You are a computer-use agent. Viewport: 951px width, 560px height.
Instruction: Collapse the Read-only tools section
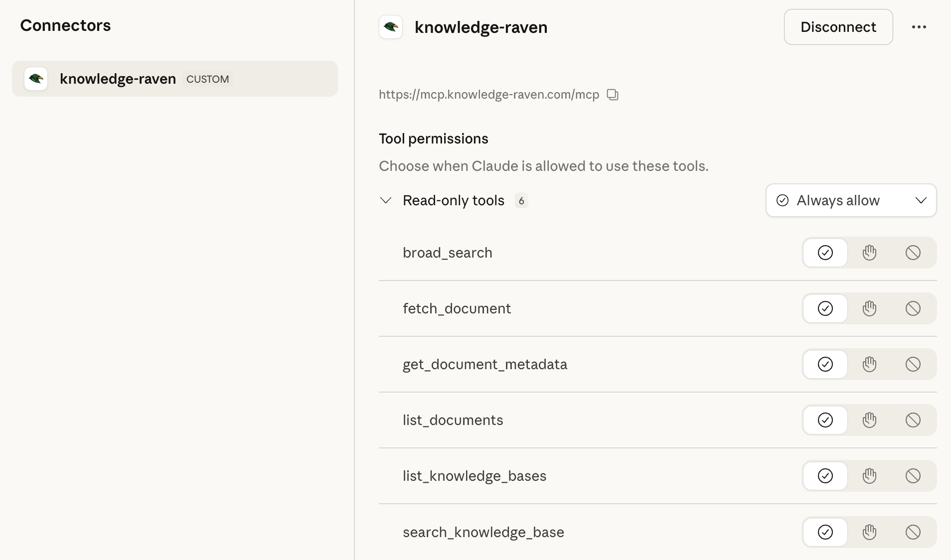[386, 200]
